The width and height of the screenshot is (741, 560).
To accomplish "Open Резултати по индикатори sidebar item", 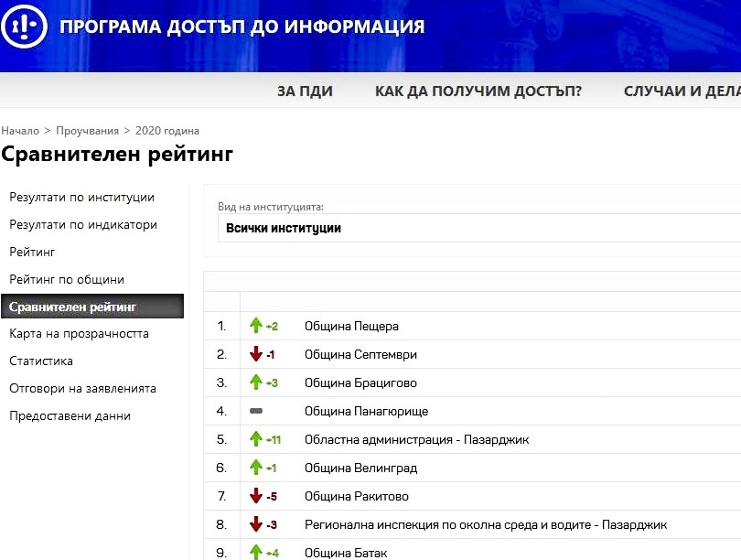I will (83, 224).
